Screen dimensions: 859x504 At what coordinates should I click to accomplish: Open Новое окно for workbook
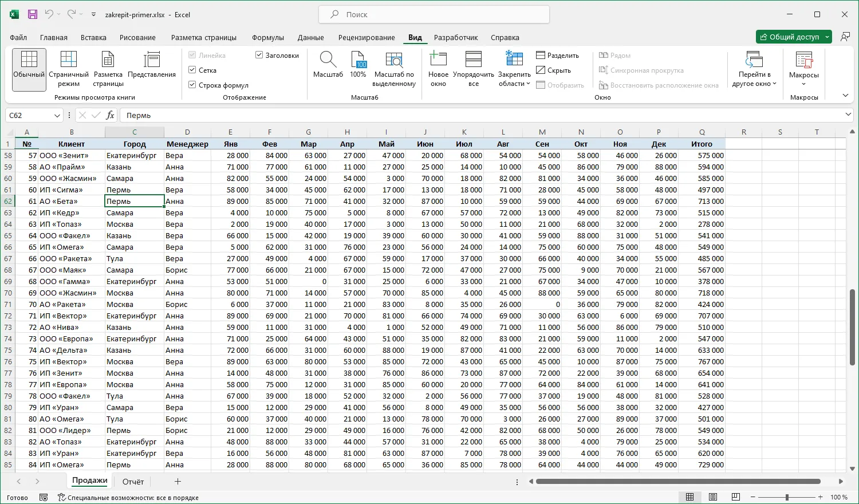coord(438,69)
